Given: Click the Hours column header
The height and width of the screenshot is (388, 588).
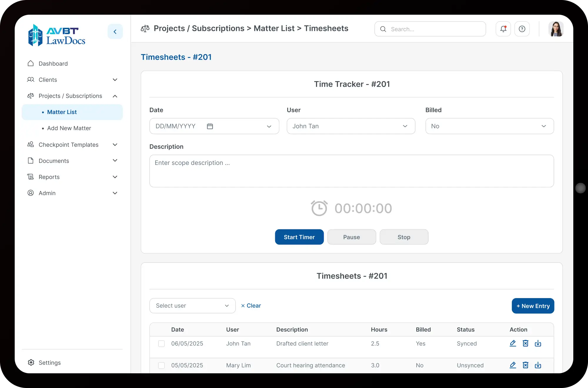Looking at the screenshot, I should tap(379, 330).
